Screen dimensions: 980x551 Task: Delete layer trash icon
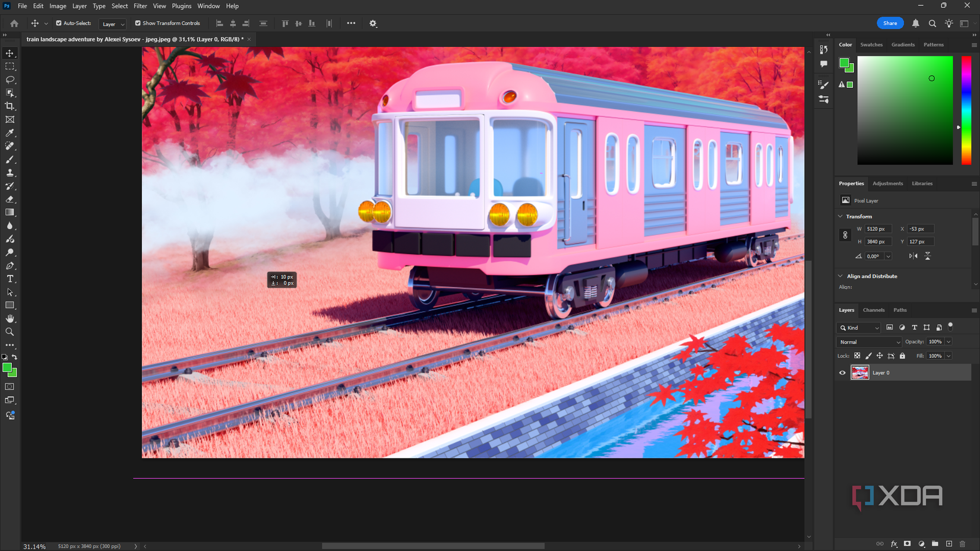tap(963, 544)
